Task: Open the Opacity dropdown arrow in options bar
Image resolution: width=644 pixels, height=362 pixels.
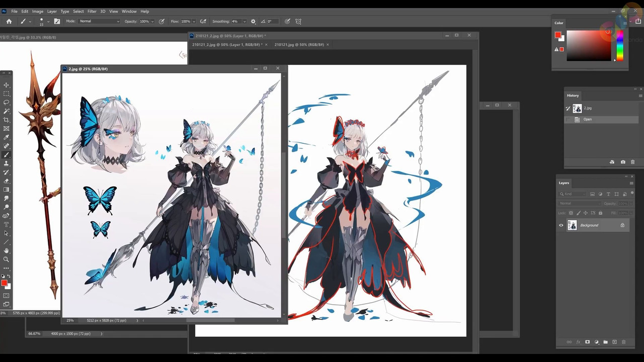Action: [x=153, y=21]
